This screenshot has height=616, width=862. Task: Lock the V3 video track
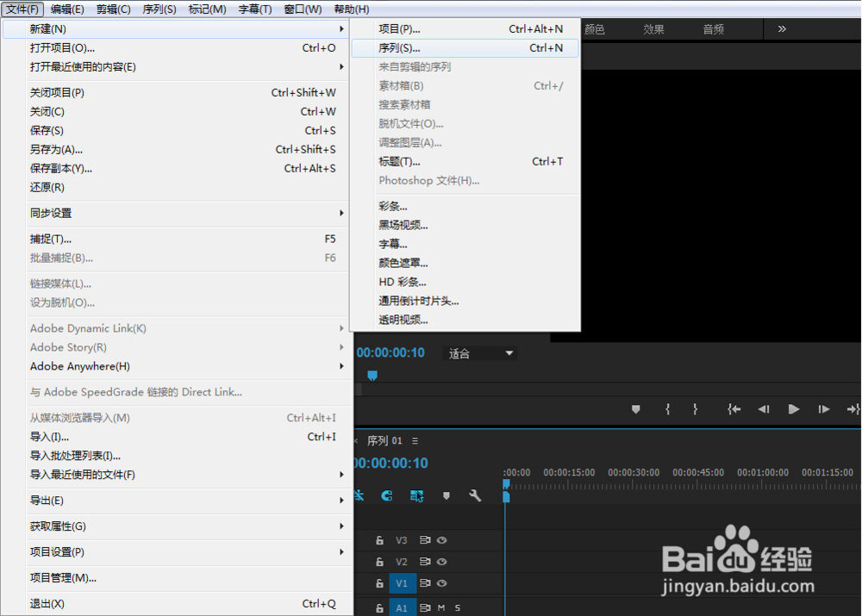tap(379, 540)
